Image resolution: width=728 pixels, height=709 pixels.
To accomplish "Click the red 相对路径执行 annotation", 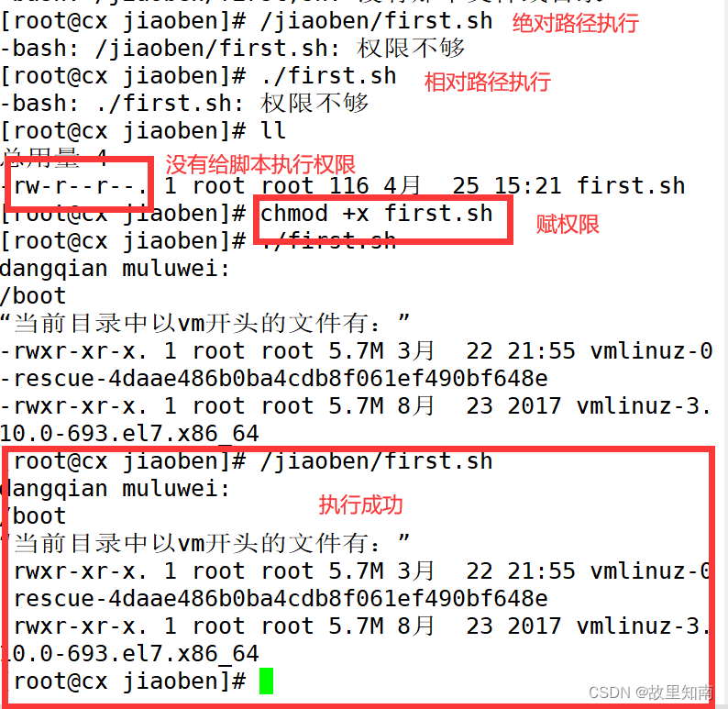I will point(488,82).
